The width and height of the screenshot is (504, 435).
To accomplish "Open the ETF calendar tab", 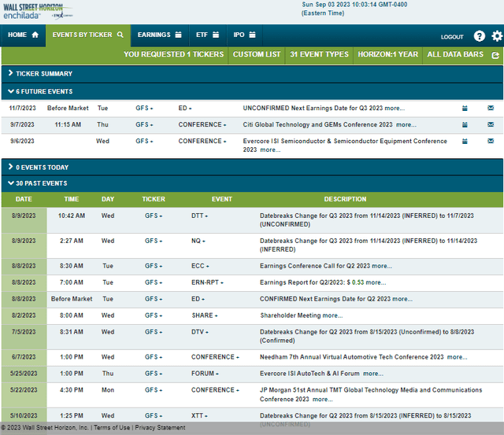I will click(x=208, y=35).
